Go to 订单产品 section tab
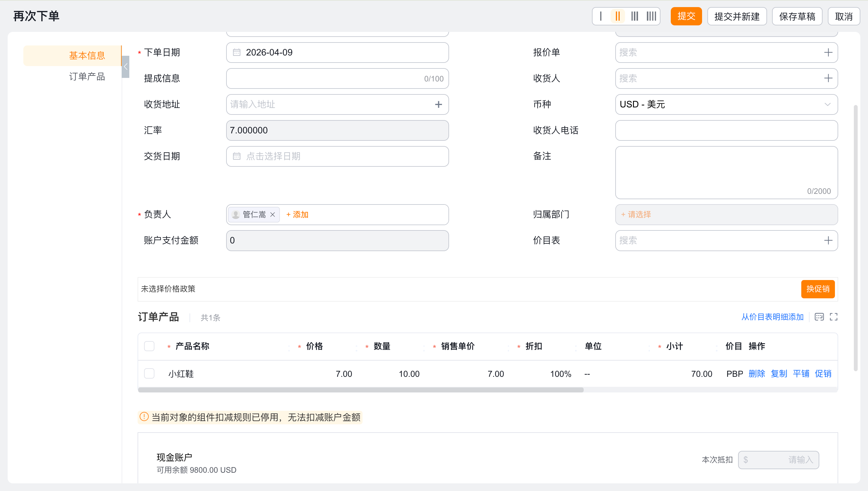868x491 pixels. 87,76
